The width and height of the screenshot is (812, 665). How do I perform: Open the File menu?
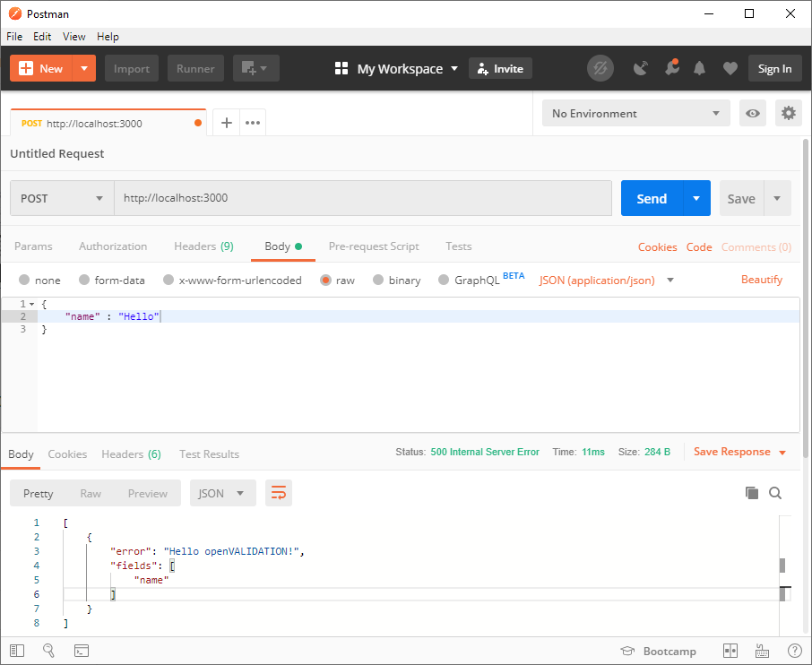(x=14, y=37)
